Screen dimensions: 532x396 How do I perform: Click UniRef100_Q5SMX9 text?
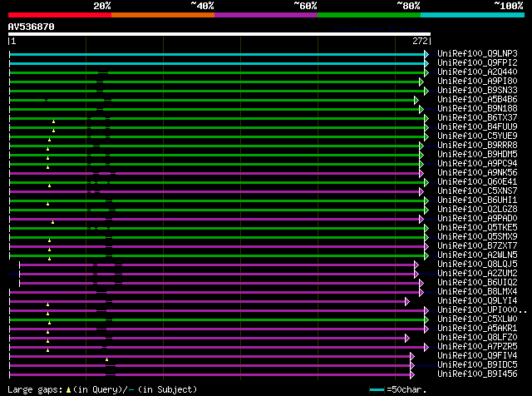(x=477, y=237)
